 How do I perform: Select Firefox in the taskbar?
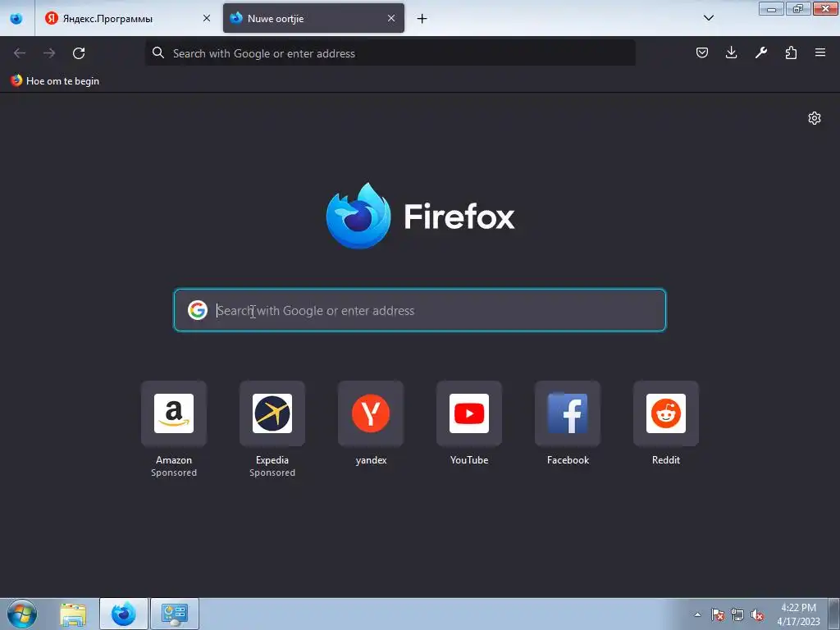point(124,614)
